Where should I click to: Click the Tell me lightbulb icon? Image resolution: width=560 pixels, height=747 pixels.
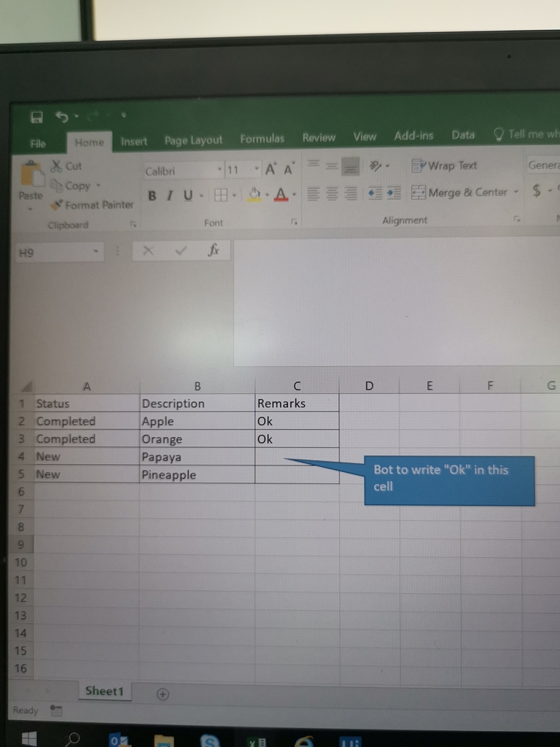(498, 134)
